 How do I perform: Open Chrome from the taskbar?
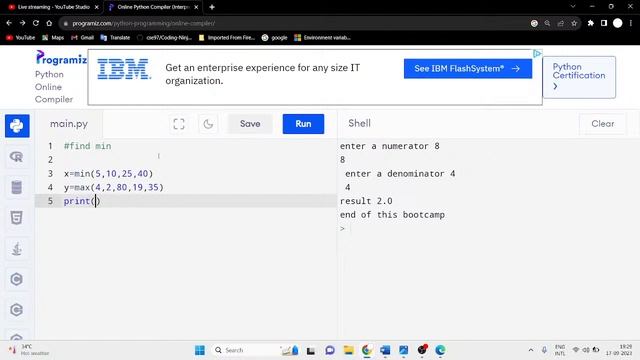(x=367, y=350)
